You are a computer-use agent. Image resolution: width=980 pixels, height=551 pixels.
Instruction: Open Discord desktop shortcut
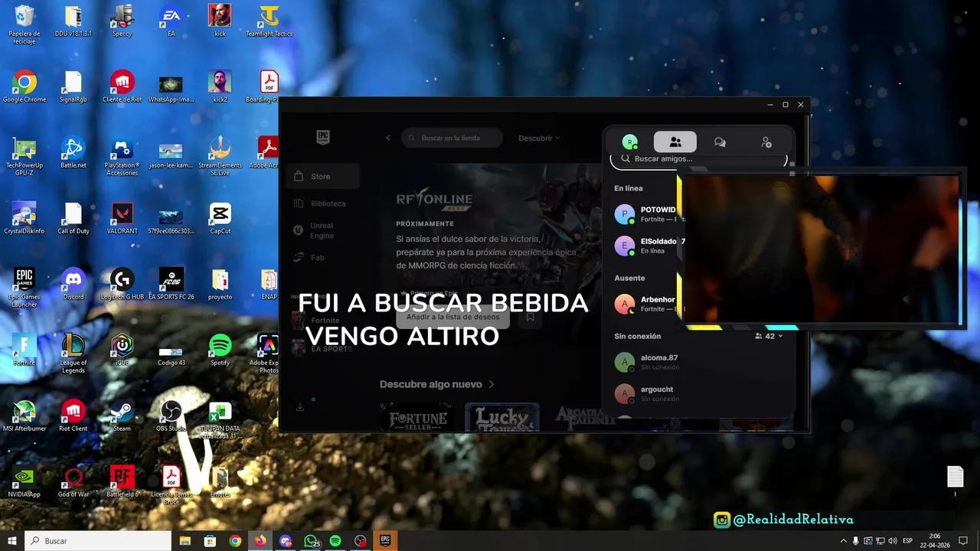pos(73,280)
